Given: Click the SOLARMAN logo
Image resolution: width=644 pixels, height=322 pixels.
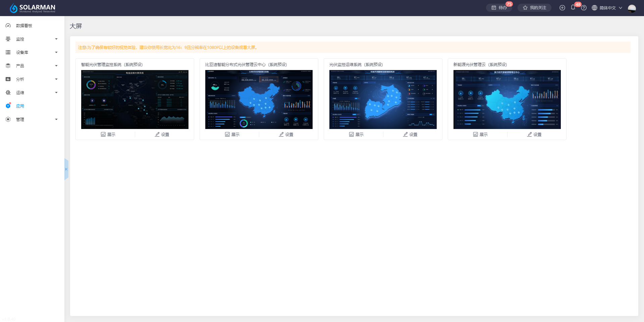Looking at the screenshot, I should point(33,8).
